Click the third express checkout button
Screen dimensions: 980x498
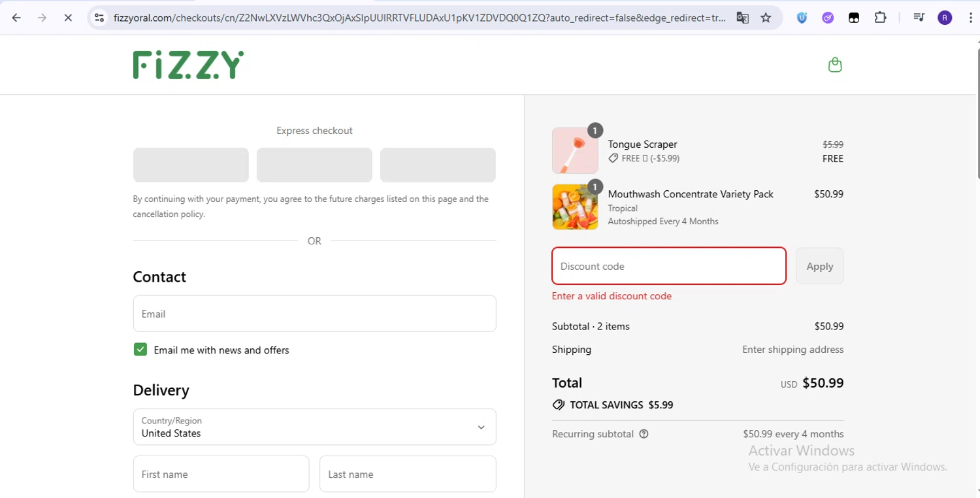[x=438, y=165]
